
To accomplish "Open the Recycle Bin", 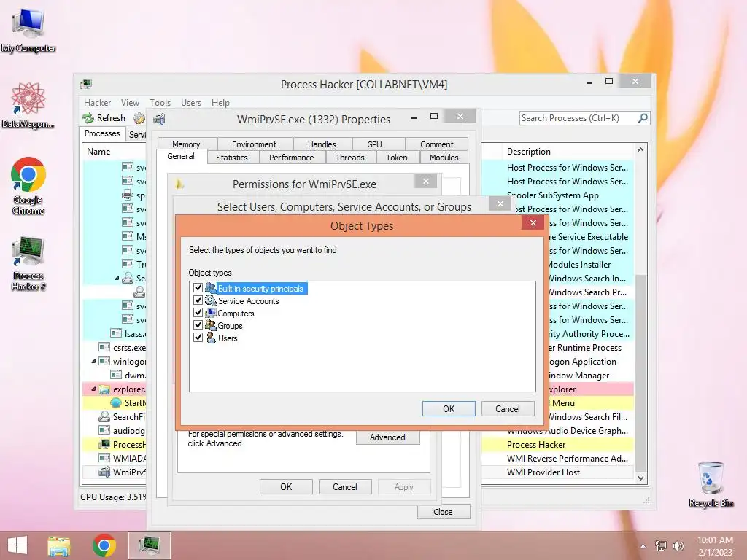I will 711,485.
